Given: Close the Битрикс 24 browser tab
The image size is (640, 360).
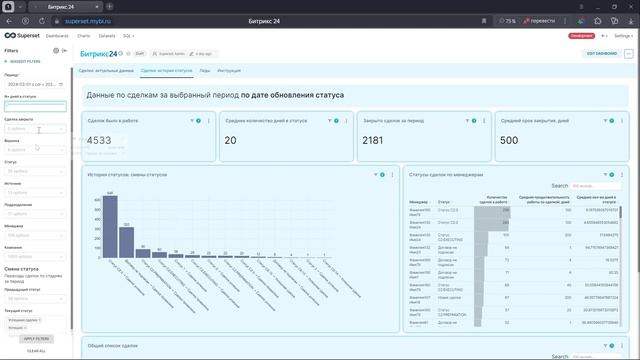Looking at the screenshot, I should pos(97,7).
